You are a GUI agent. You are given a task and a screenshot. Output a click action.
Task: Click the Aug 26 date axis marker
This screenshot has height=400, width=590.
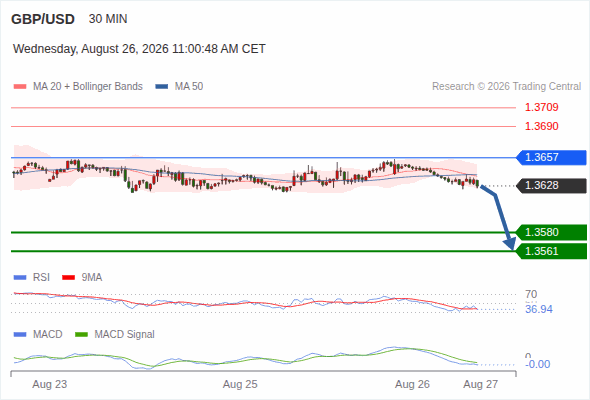[x=412, y=384]
